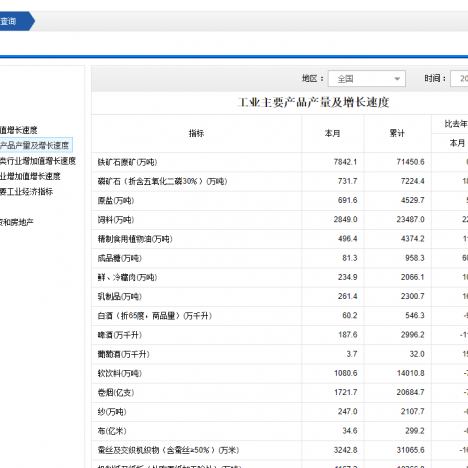Select row 软饮料(万吨)
The width and height of the screenshot is (468, 468).
tap(280, 374)
